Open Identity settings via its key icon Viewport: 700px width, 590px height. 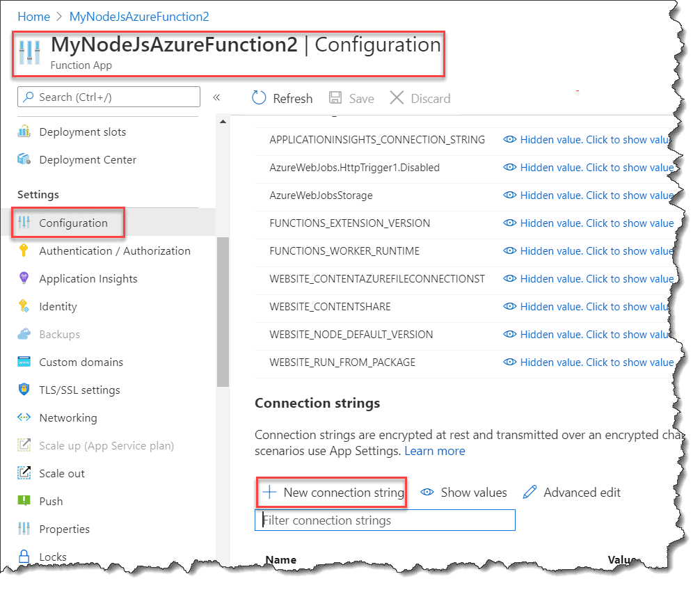click(x=23, y=306)
